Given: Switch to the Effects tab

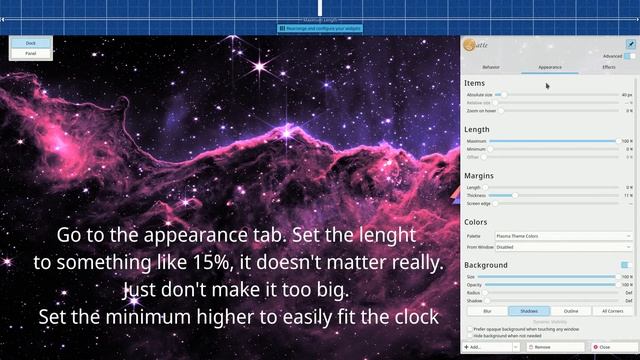Looking at the screenshot, I should [x=609, y=67].
